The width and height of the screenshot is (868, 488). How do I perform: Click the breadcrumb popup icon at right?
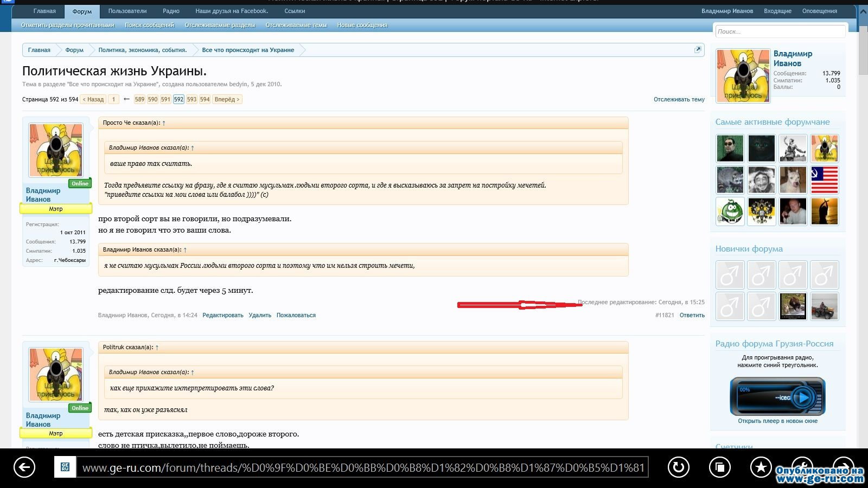point(698,50)
